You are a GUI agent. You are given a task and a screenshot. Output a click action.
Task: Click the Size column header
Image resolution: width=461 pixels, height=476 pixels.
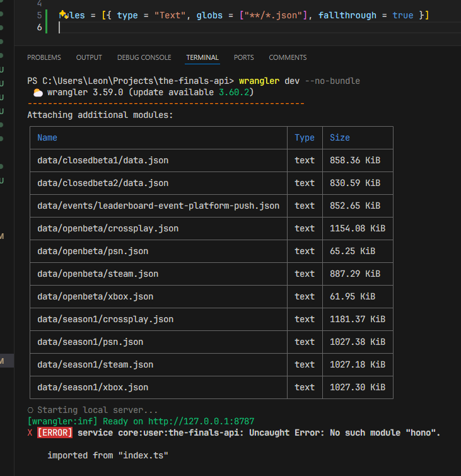point(340,137)
